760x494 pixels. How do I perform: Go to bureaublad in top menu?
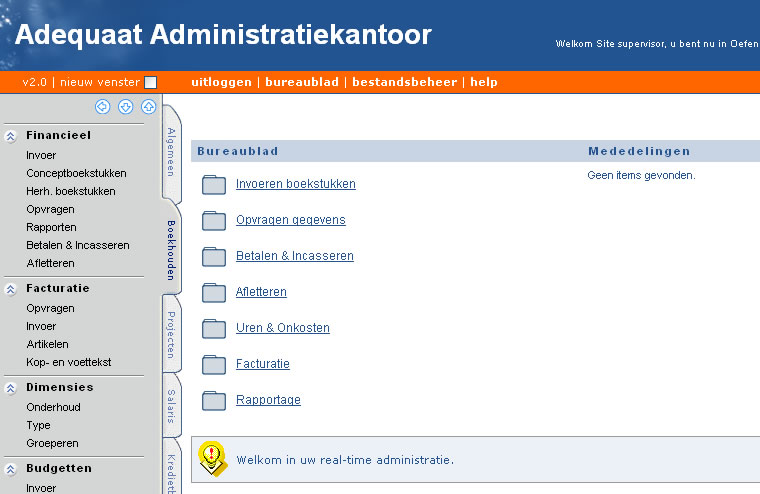click(302, 82)
